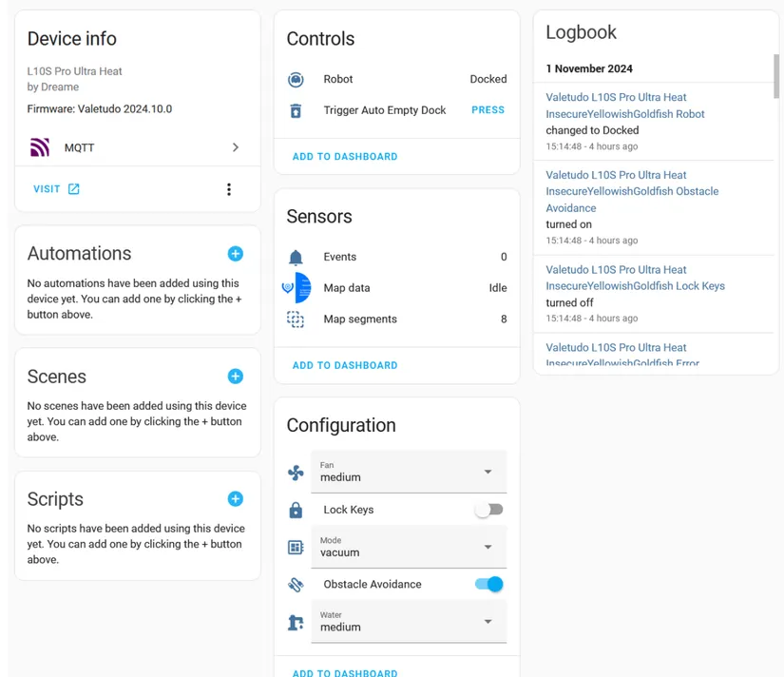Click the Events bell icon
This screenshot has width=784, height=677.
296,257
